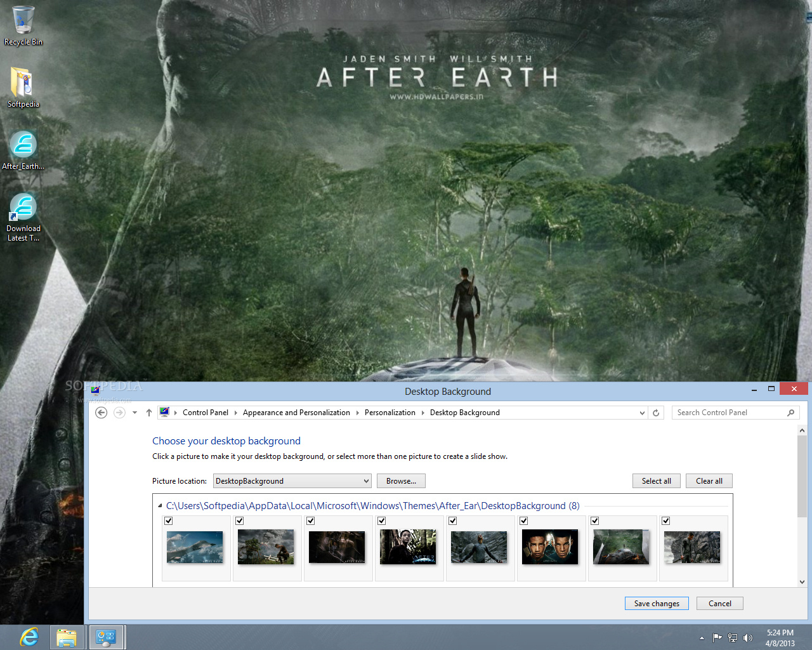The image size is (812, 650).
Task: Open the After_Earth shortcut icon on desktop
Action: coord(23,150)
